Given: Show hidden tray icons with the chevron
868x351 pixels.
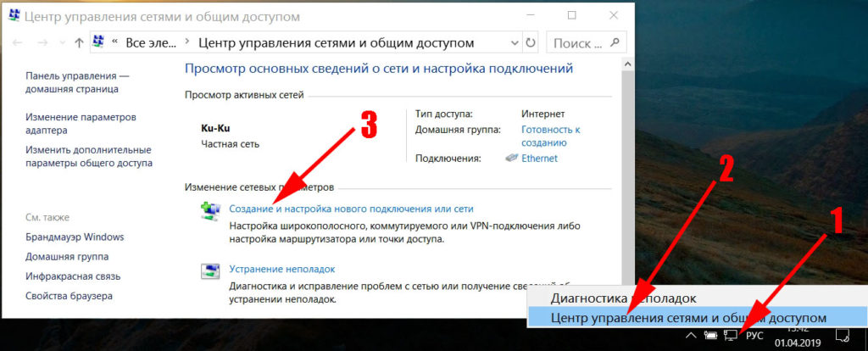Looking at the screenshot, I should [x=691, y=336].
